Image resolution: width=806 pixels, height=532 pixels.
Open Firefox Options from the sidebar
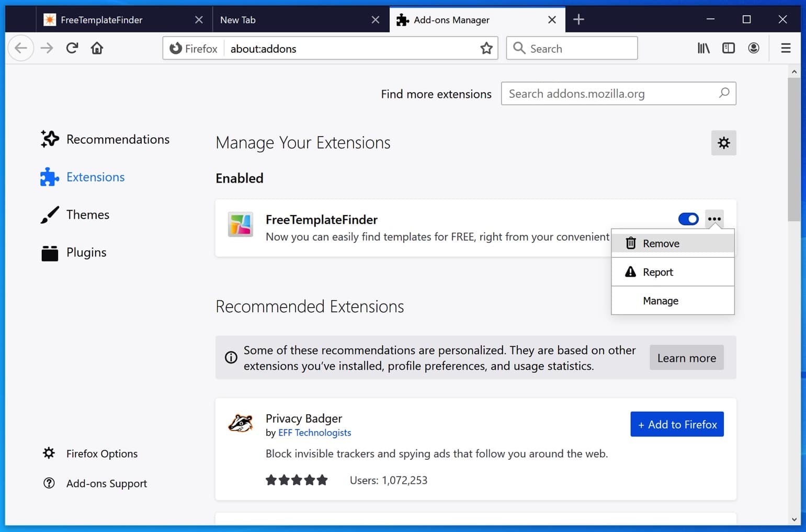pos(90,454)
